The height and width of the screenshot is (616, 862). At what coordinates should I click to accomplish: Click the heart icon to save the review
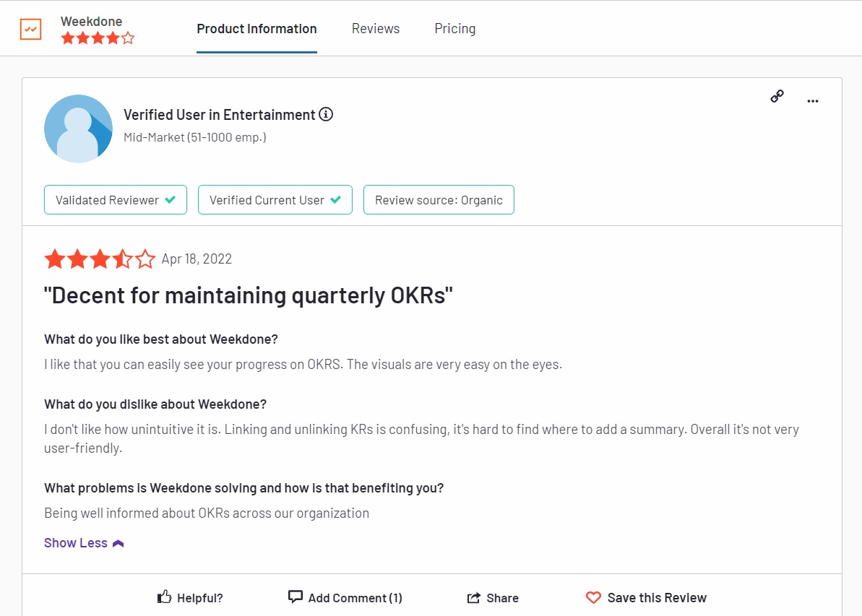point(593,597)
